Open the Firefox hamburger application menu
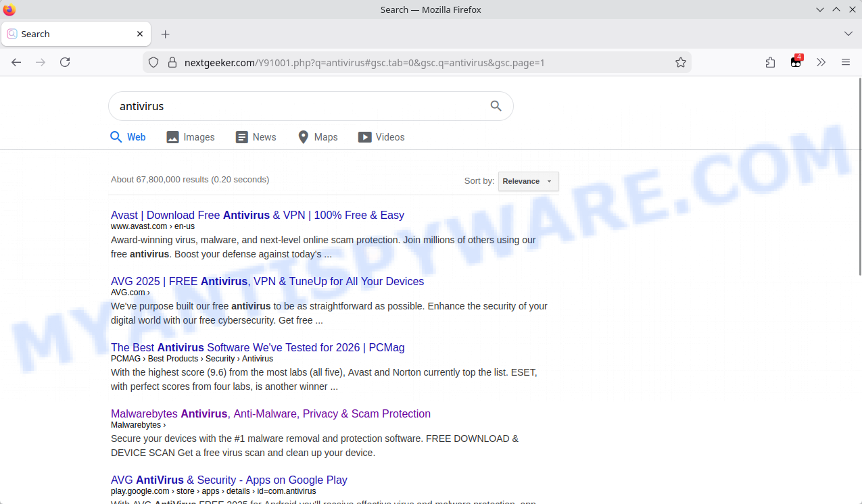 click(845, 62)
